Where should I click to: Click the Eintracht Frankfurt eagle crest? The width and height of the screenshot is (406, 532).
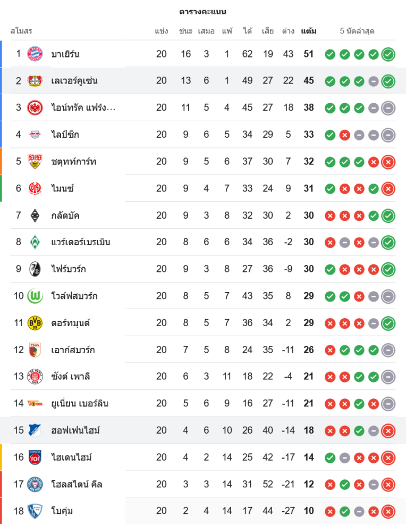click(x=35, y=107)
